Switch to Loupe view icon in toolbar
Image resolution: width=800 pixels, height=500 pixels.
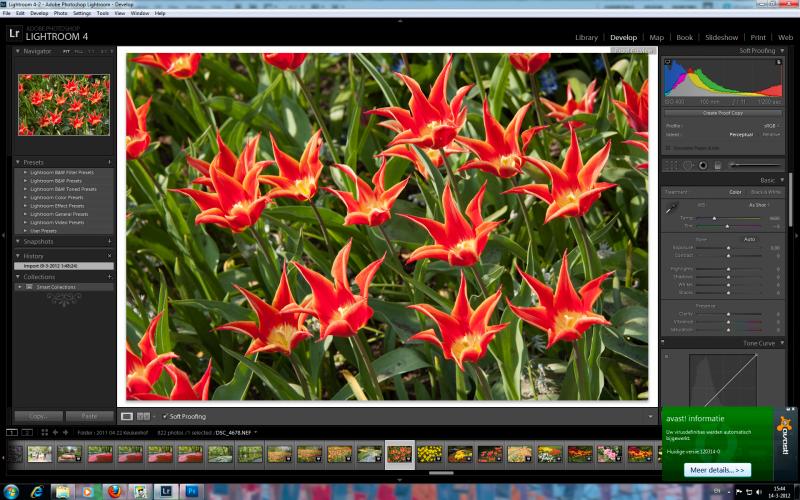127,416
